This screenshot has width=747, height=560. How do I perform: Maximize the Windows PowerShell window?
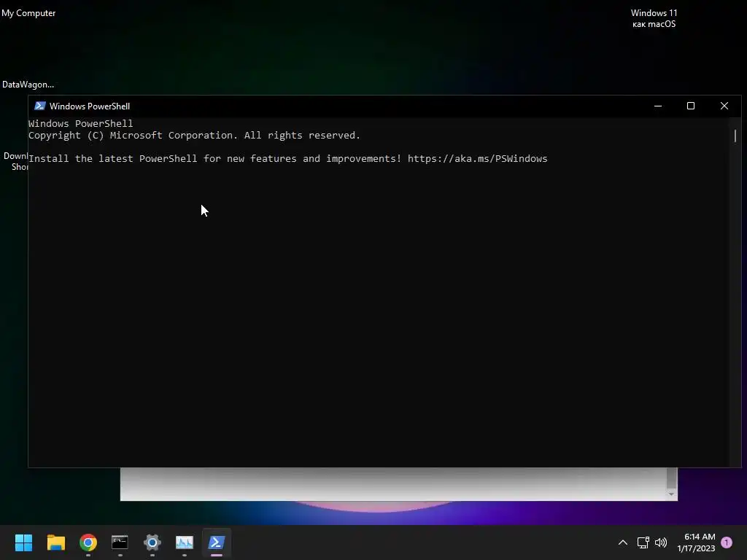(691, 106)
